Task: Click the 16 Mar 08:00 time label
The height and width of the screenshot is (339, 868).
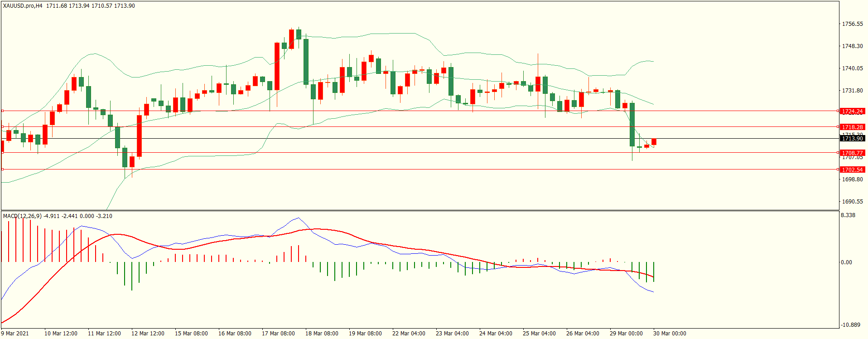Action: (x=235, y=334)
